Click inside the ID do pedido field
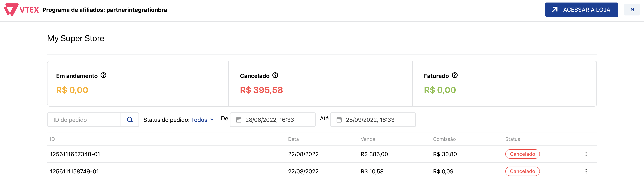The image size is (644, 195). [x=84, y=120]
